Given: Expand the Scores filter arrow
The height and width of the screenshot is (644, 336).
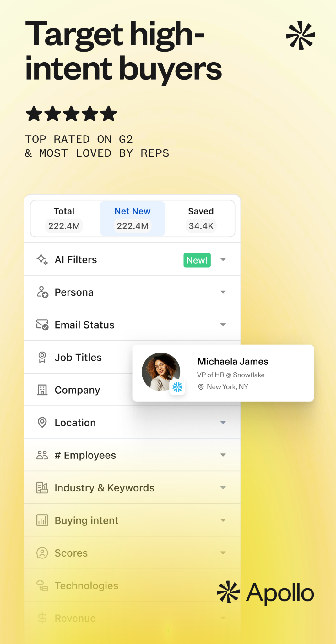Looking at the screenshot, I should [x=223, y=553].
